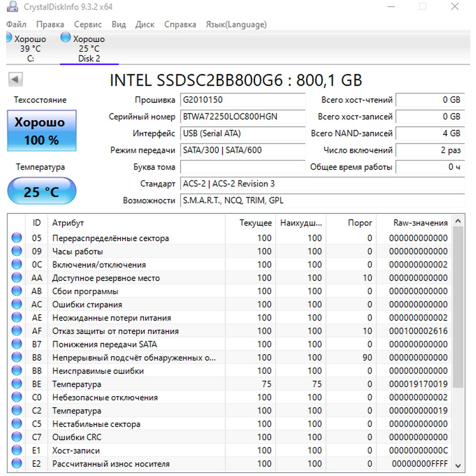Viewport: 476px width, 476px height.
Task: Select the text Отказ защиты от потери питания
Action: (115, 331)
